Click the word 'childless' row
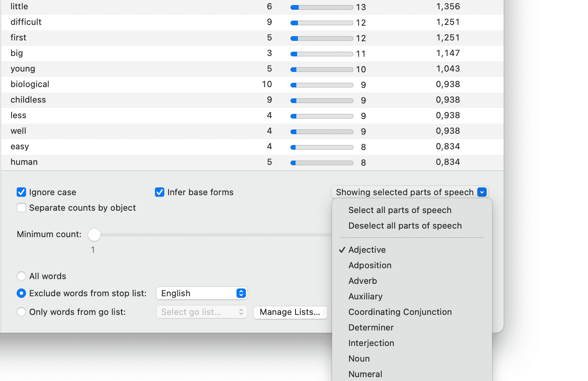The image size is (588, 381). point(252,100)
